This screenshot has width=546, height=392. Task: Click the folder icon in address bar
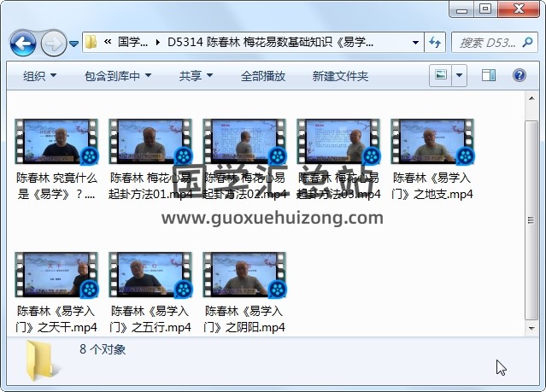[x=91, y=42]
